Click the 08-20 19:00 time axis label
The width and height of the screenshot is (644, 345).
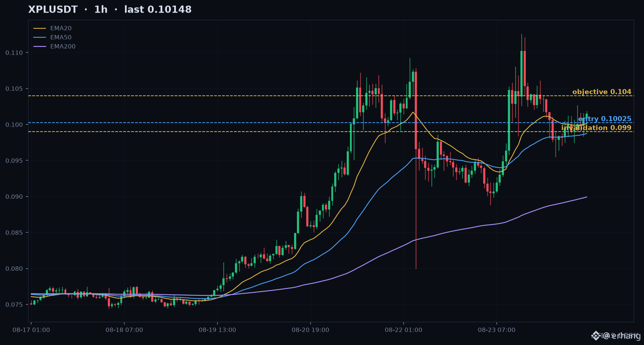click(311, 330)
